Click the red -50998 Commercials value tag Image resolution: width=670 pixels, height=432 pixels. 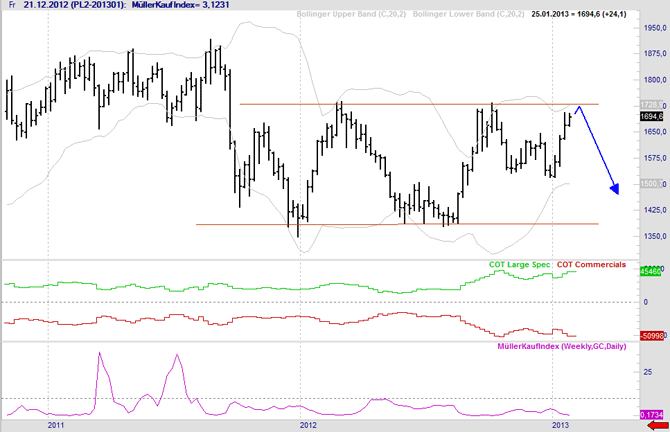(652, 336)
